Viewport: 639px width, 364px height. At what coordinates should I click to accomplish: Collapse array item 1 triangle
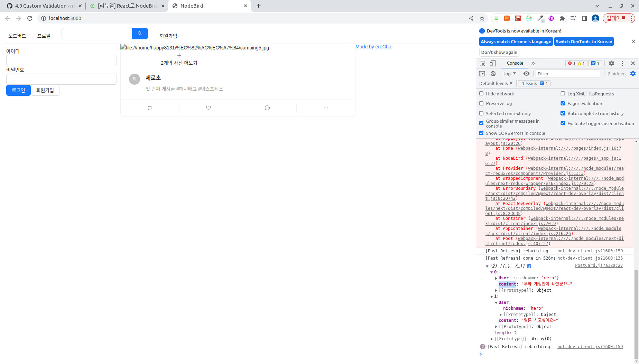click(x=492, y=297)
